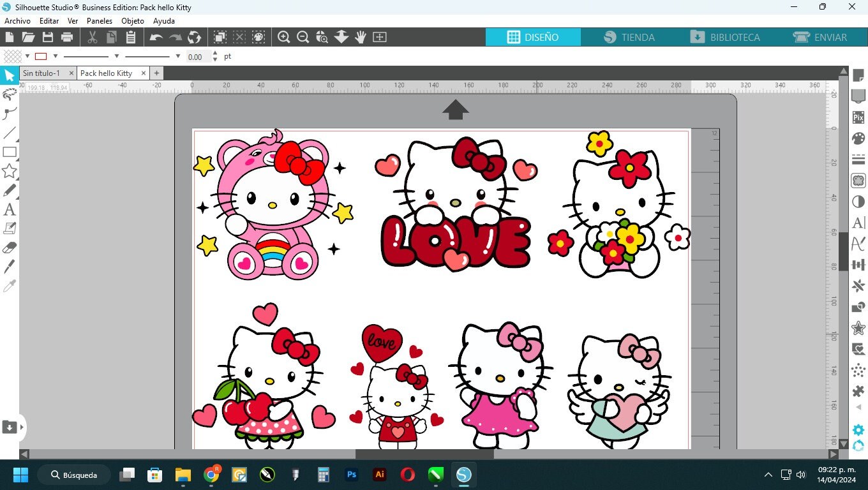Open the line style dropdown
Image resolution: width=868 pixels, height=490 pixels.
click(x=117, y=56)
